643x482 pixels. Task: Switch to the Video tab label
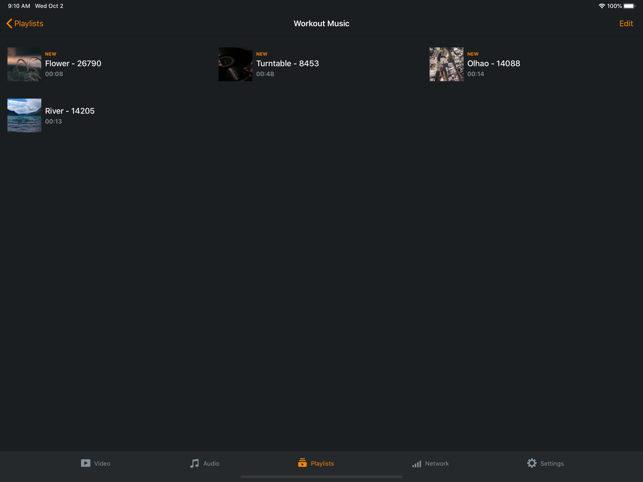102,464
